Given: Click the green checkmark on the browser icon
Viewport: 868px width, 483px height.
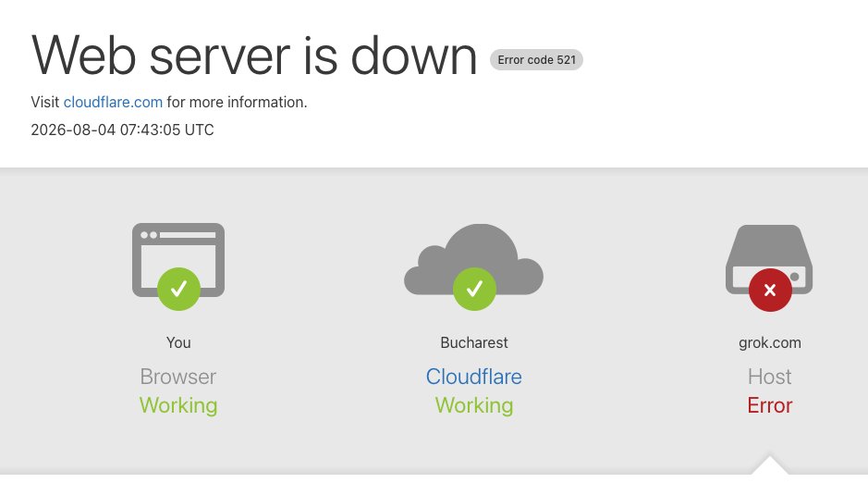Looking at the screenshot, I should click(178, 289).
